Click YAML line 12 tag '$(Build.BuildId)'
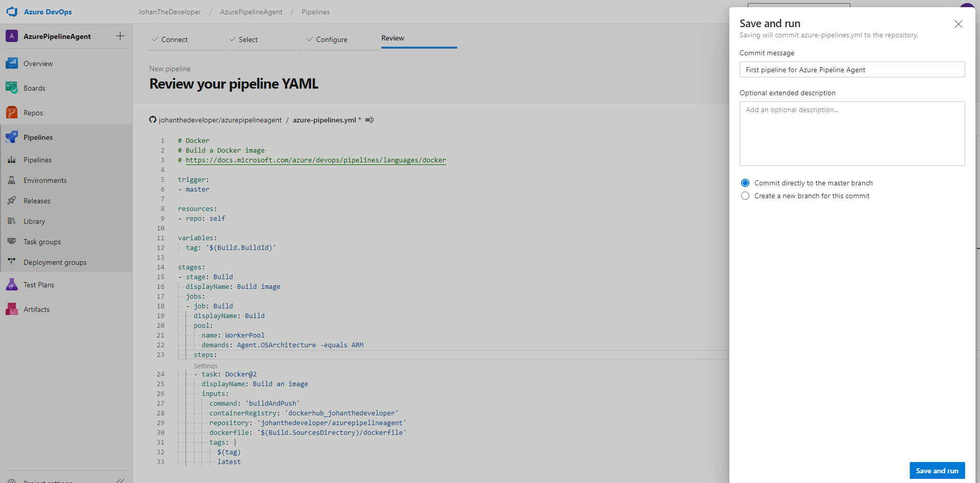Viewport: 980px width, 483px height. (231, 247)
